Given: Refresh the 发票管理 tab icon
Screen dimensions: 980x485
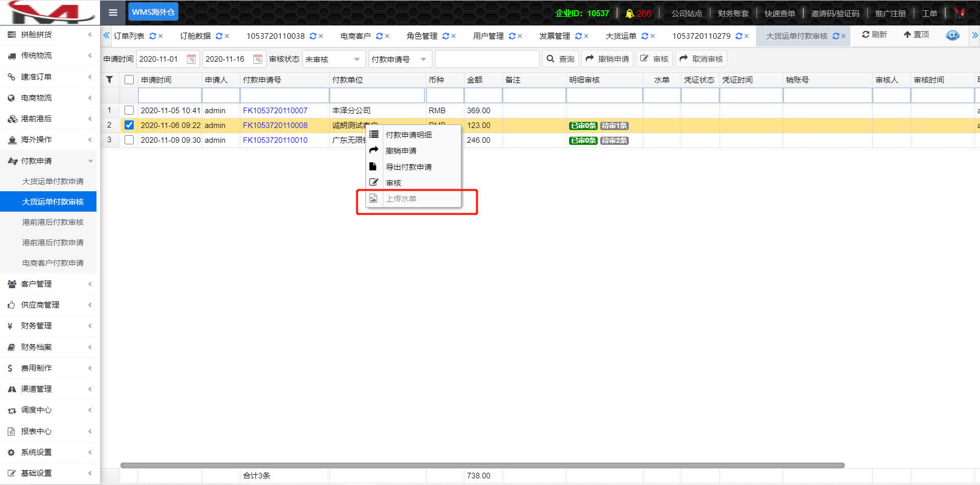Looking at the screenshot, I should tap(578, 36).
